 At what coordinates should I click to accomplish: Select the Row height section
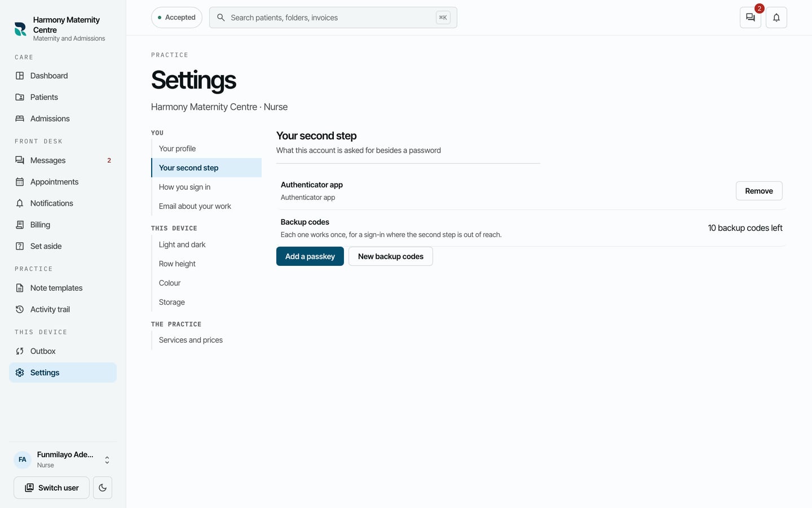[206, 264]
